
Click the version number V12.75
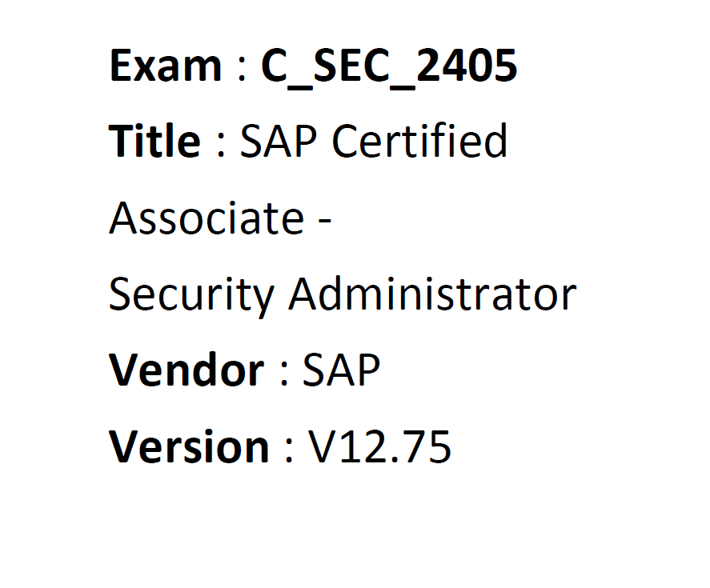pos(380,446)
